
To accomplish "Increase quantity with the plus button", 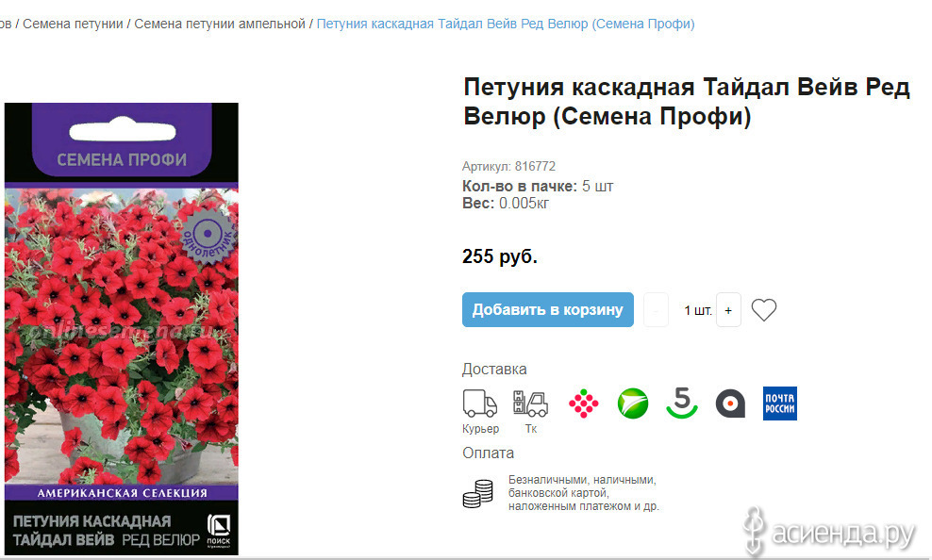I will coord(728,310).
